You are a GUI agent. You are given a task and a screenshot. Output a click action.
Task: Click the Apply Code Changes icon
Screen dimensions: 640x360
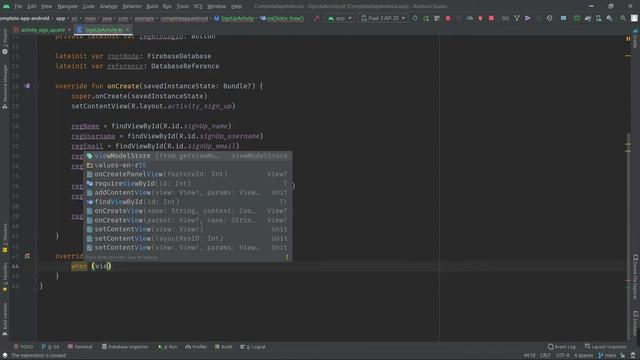pyautogui.click(x=437, y=18)
